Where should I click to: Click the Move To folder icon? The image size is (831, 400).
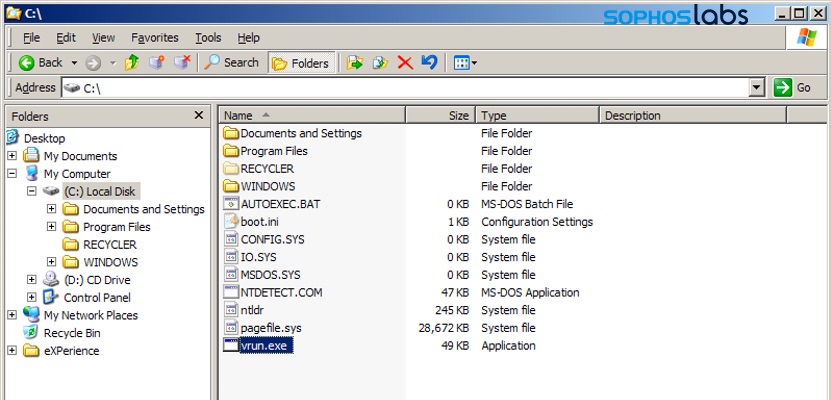(x=355, y=63)
